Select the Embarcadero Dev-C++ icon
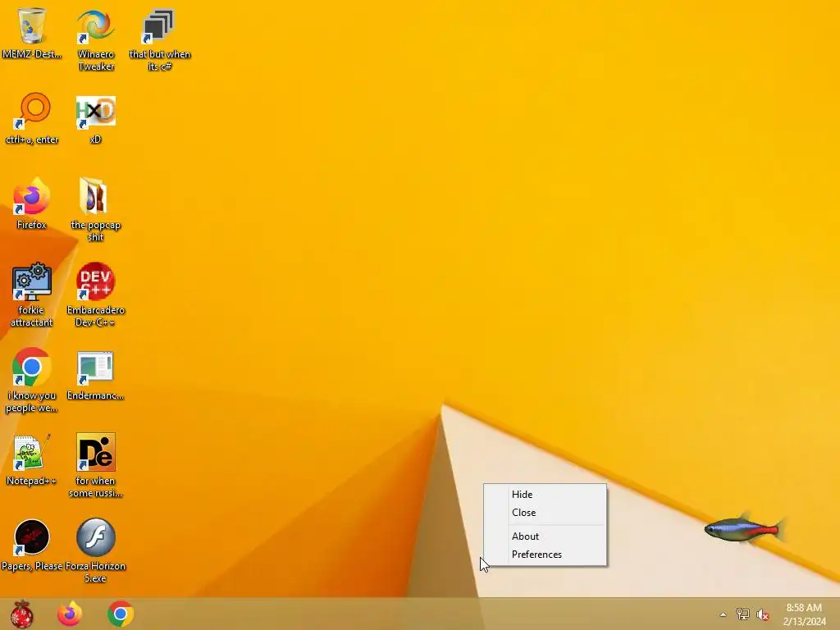840x630 pixels. coord(95,294)
